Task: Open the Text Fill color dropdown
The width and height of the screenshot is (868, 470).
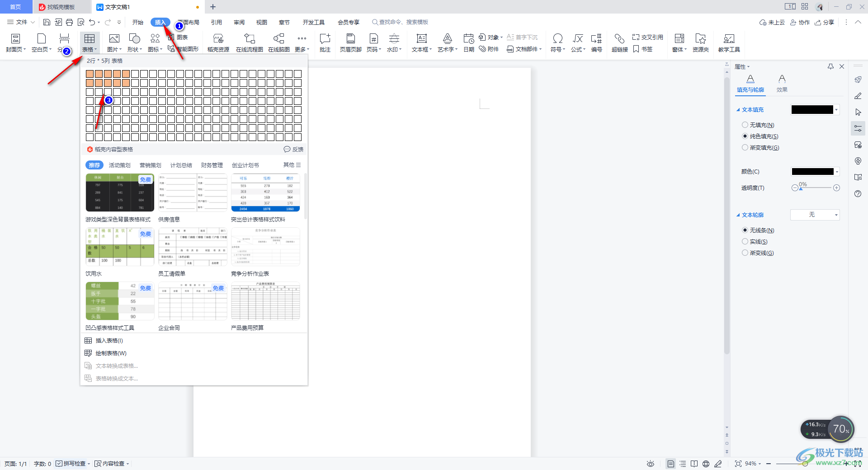Action: [836, 110]
